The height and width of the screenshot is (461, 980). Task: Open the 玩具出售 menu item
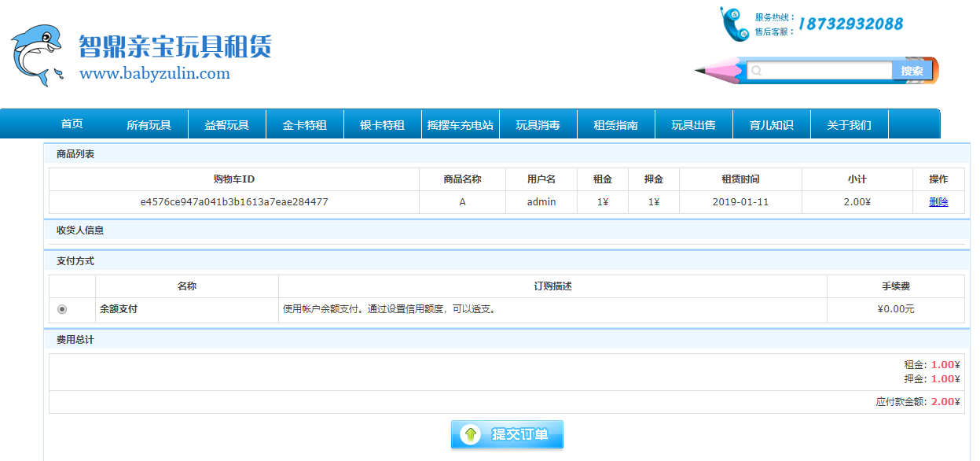[693, 125]
